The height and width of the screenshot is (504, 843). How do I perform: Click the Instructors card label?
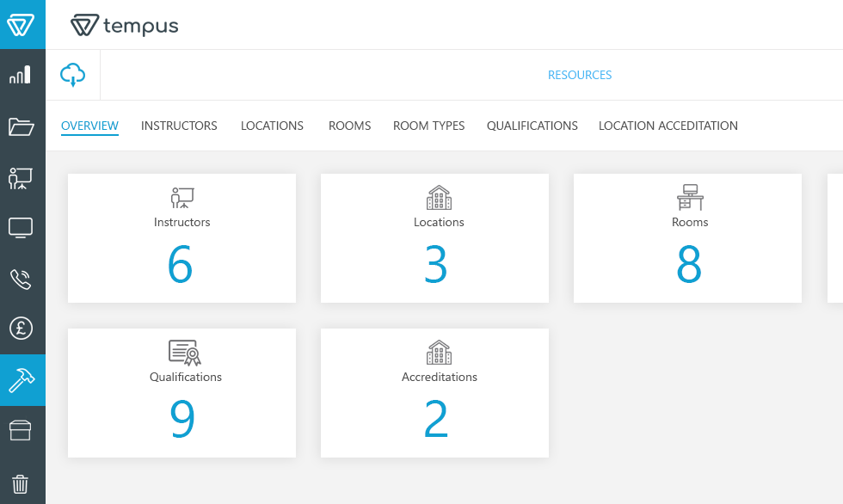point(182,223)
